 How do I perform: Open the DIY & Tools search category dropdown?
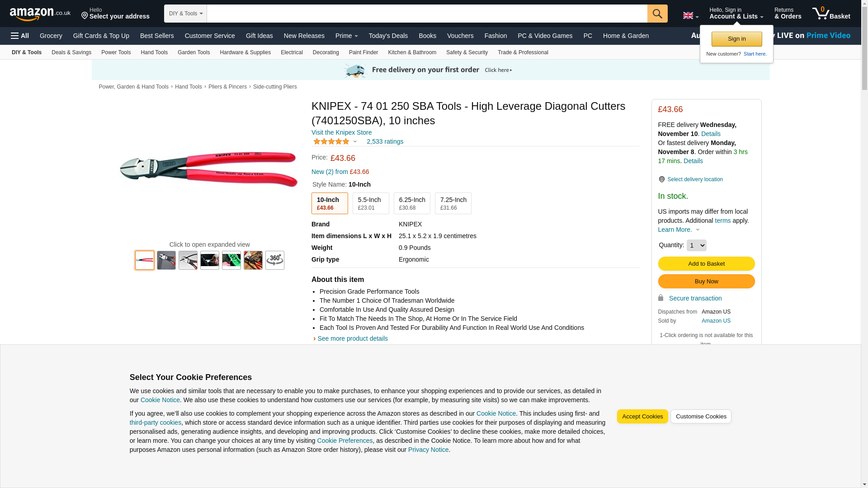click(185, 14)
